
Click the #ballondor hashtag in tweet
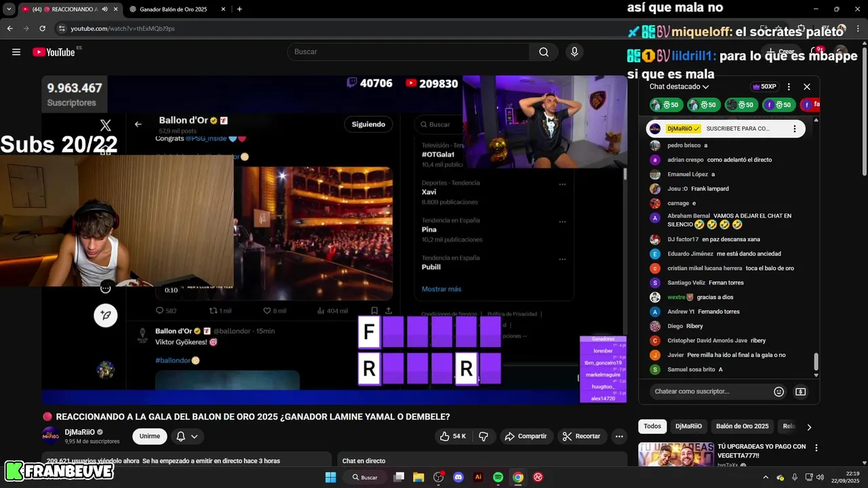174,361
